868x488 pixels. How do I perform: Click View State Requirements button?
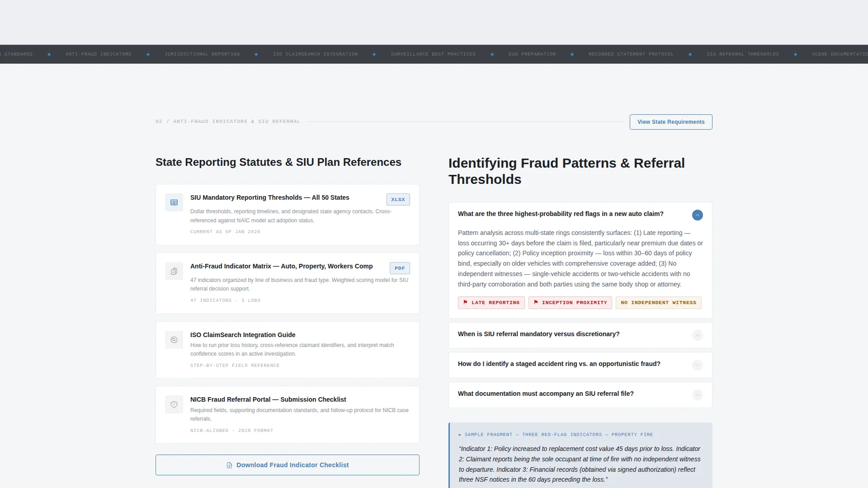(671, 122)
